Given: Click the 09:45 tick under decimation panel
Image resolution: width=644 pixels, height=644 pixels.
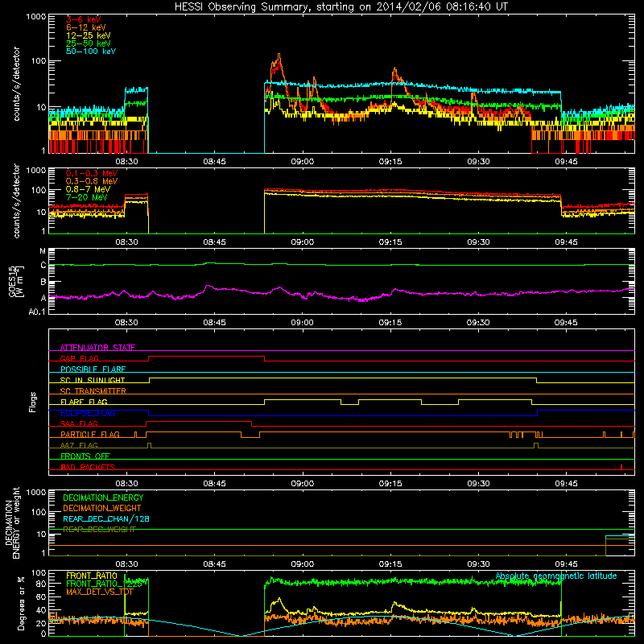Looking at the screenshot, I should pos(566,564).
